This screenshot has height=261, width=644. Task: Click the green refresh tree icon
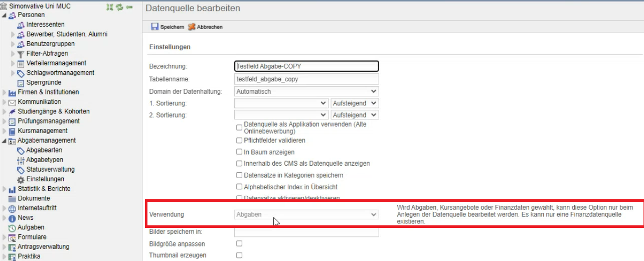(119, 7)
